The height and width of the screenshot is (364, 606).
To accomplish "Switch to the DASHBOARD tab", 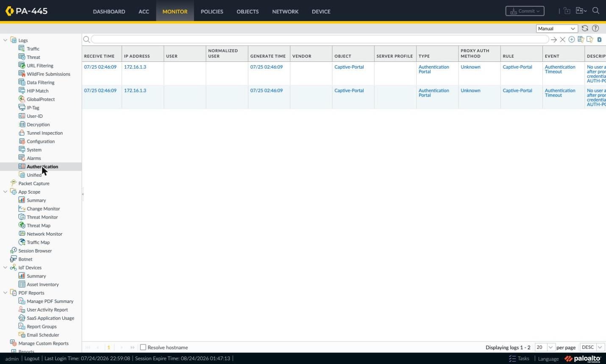I will (109, 11).
